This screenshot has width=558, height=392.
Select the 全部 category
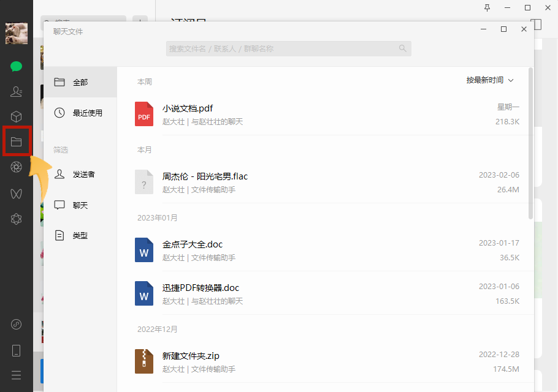tap(80, 82)
